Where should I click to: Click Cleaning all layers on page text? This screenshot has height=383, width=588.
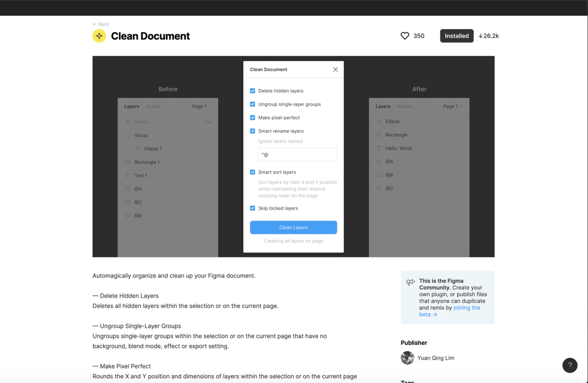[x=294, y=241]
